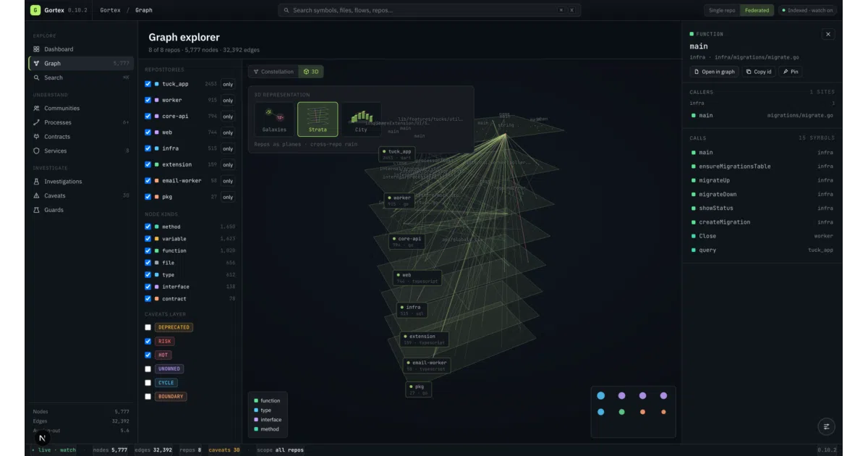Screen dimensions: 868x456
Task: Click the Gortex logo icon
Action: 35,10
